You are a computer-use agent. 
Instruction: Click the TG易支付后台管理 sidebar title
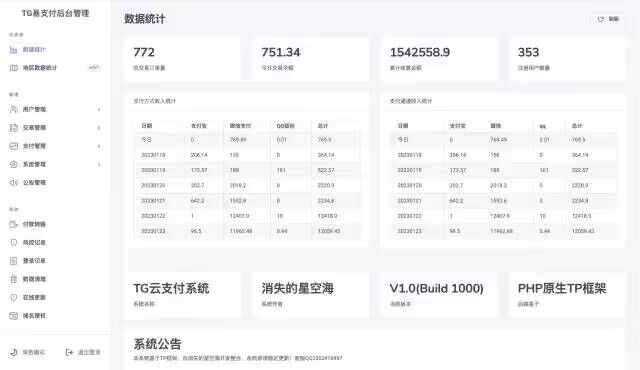56,13
